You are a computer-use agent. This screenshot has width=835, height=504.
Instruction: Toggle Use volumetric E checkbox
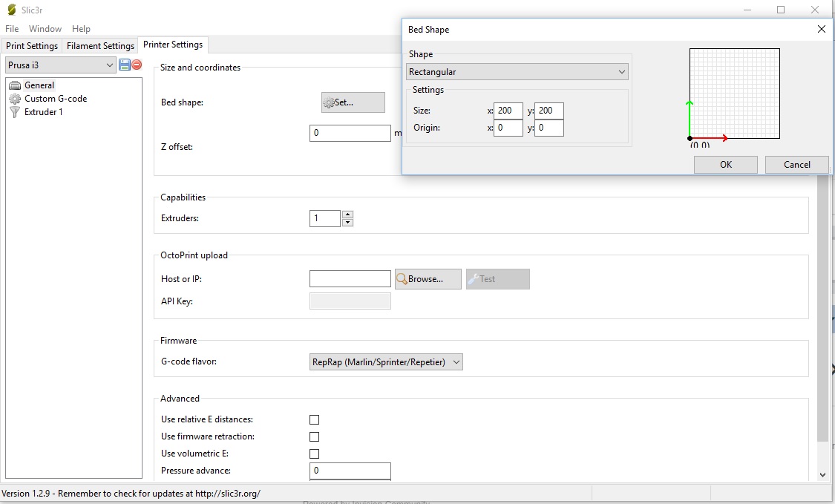click(314, 454)
